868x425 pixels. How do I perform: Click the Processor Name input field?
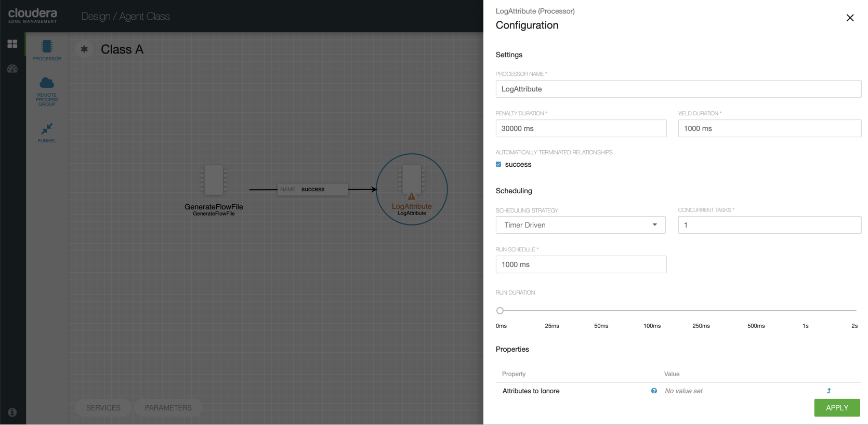[x=678, y=89]
